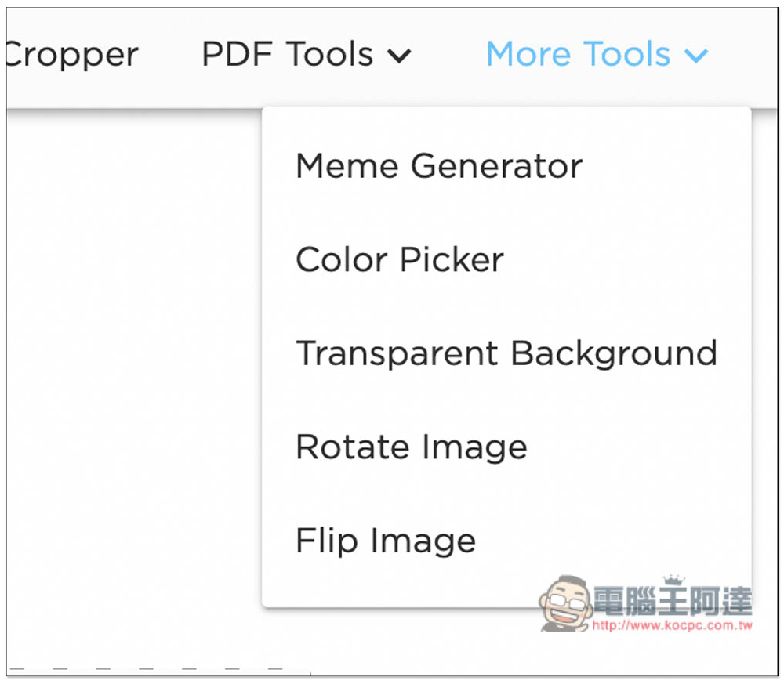Click empty navbar space right of More Tools
The width and height of the screenshot is (784, 684).
(745, 55)
